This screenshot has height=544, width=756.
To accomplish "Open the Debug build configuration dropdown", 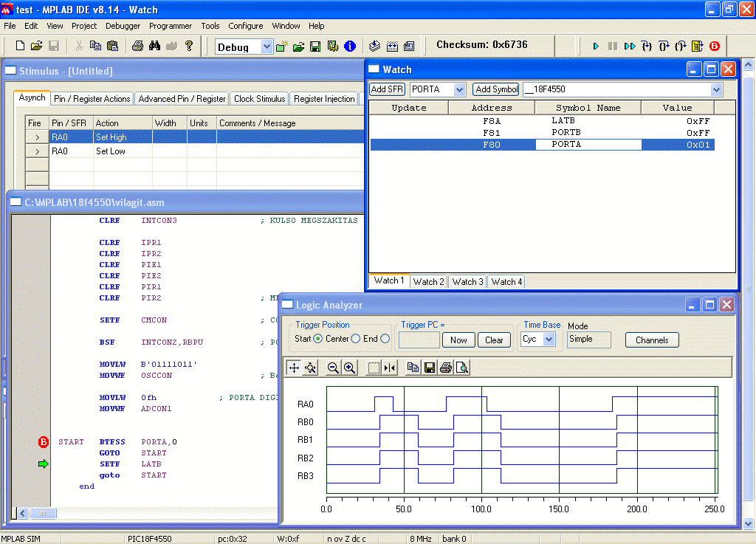I will coord(267,47).
